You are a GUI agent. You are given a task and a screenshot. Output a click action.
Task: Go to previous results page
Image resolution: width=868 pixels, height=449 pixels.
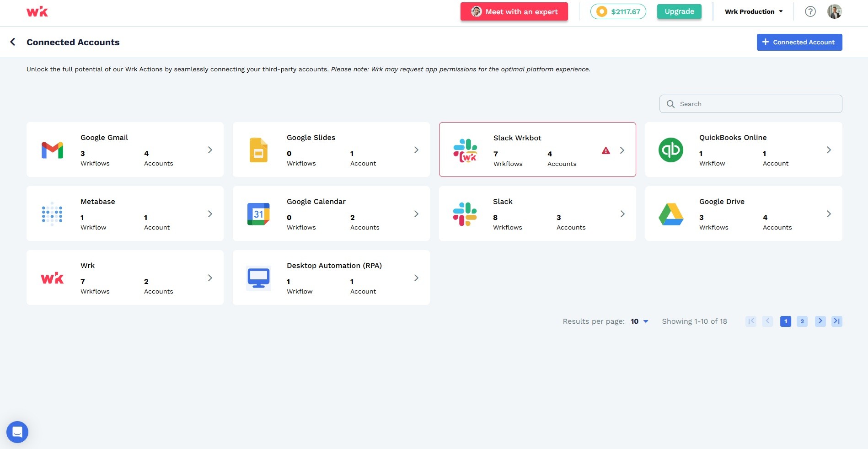[x=767, y=321]
